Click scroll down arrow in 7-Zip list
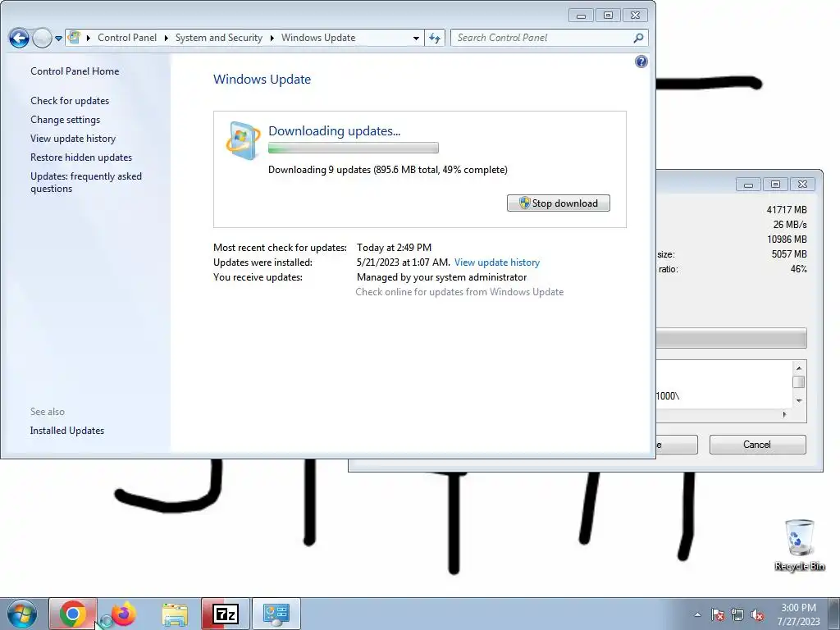Image resolution: width=840 pixels, height=630 pixels. pos(799,400)
